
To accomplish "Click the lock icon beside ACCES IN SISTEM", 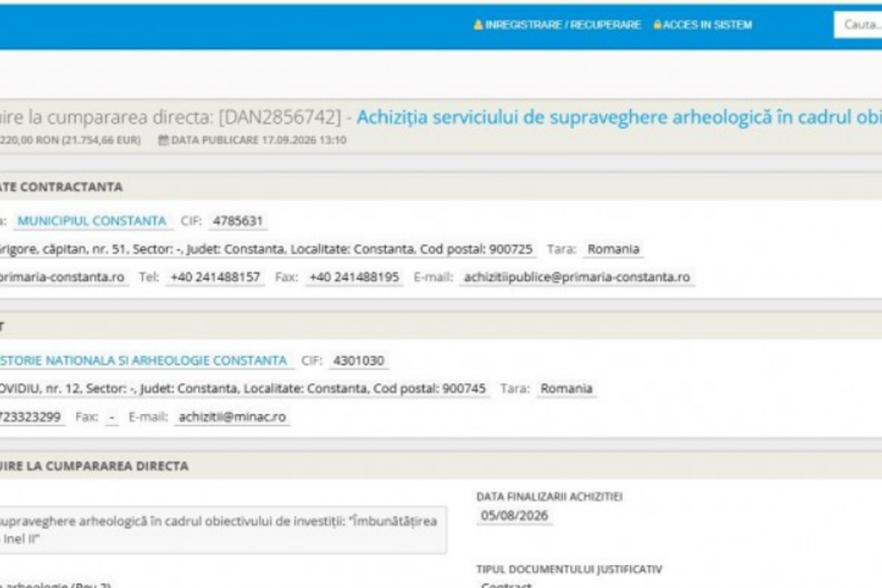I will 657,25.
